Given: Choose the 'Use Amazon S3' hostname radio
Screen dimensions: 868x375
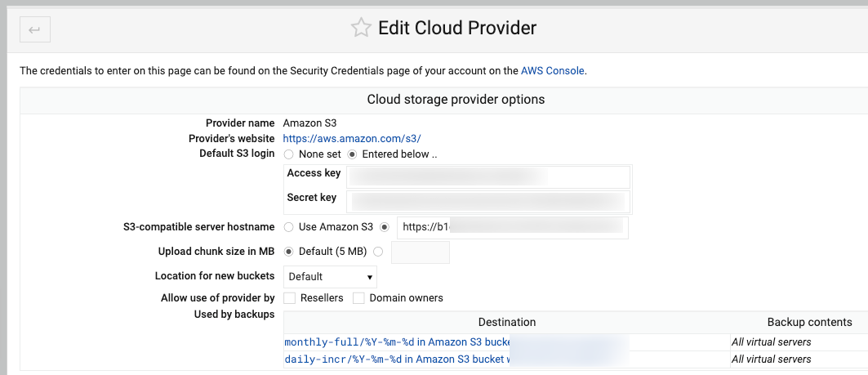Looking at the screenshot, I should (x=288, y=226).
